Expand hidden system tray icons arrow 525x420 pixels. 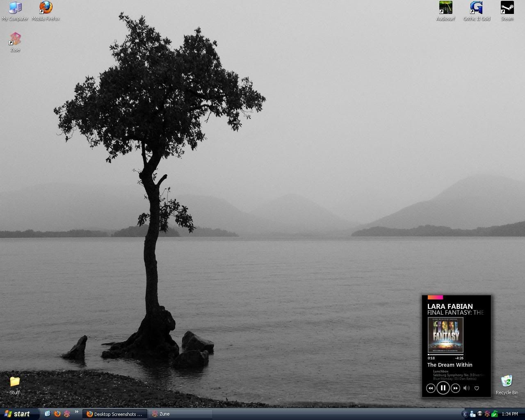point(465,414)
